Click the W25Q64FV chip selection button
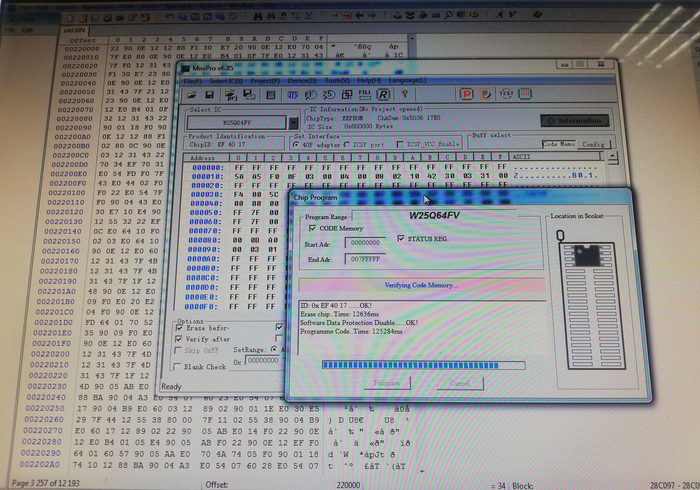Viewport: 700px width, 490px height. 237,123
